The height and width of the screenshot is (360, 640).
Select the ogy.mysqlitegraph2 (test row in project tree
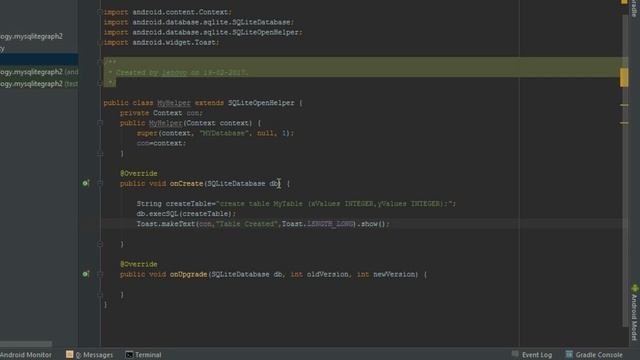pyautogui.click(x=39, y=84)
